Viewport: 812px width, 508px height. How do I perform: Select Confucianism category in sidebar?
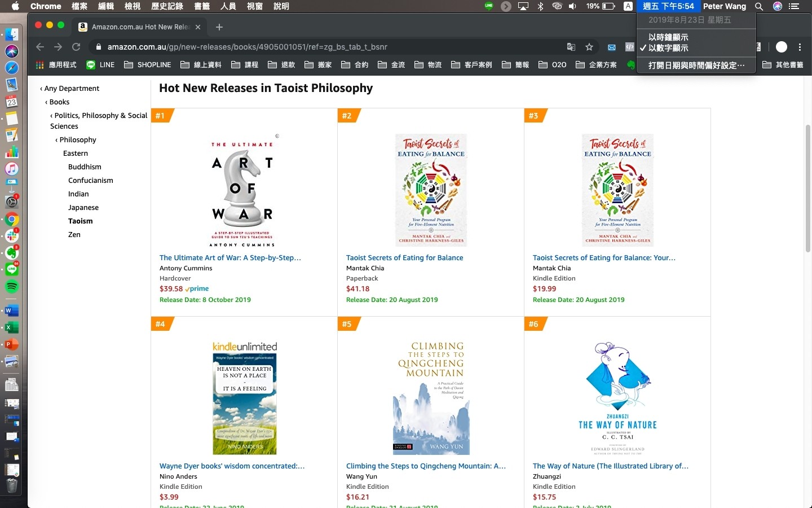pos(91,181)
